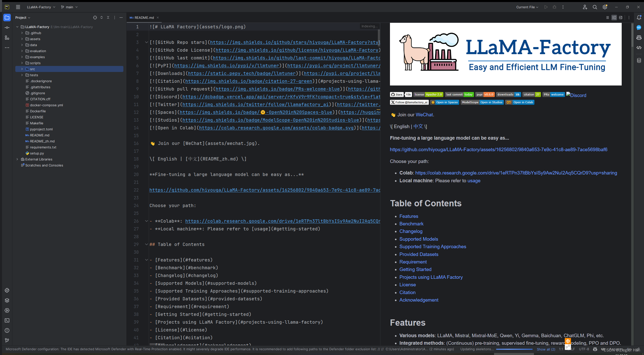
Task: Click the Acknowledgement link in preview
Action: pyautogui.click(x=419, y=300)
